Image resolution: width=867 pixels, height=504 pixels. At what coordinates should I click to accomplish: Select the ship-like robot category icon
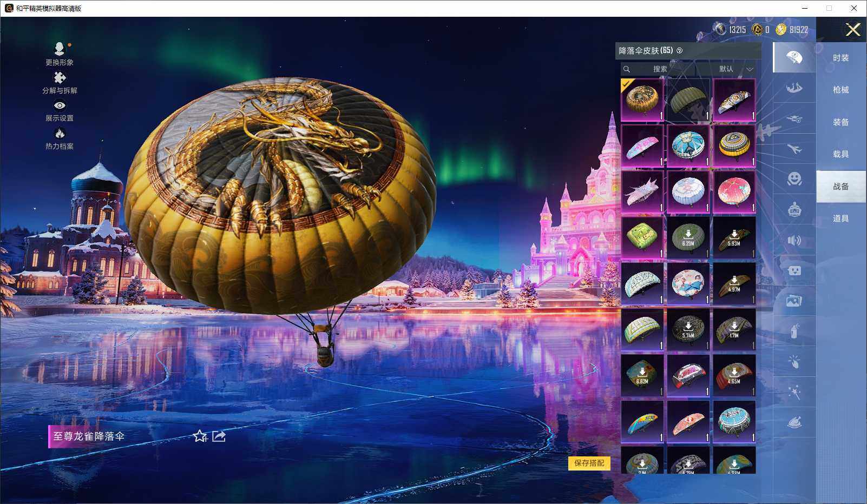(x=794, y=209)
